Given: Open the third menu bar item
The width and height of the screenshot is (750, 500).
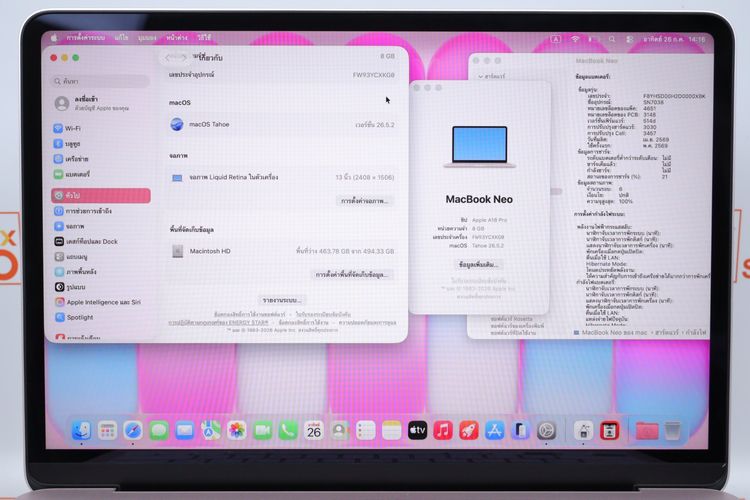Looking at the screenshot, I should click(x=147, y=38).
